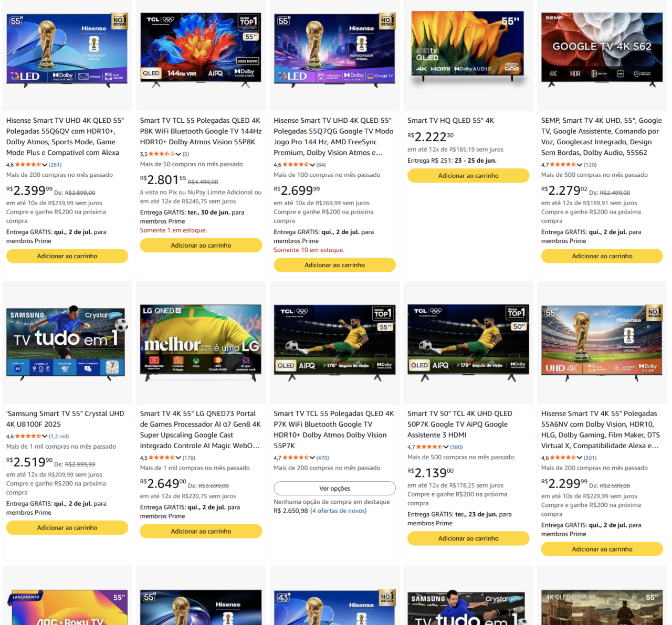Add LG QNED73 TV to cart

pos(201,531)
